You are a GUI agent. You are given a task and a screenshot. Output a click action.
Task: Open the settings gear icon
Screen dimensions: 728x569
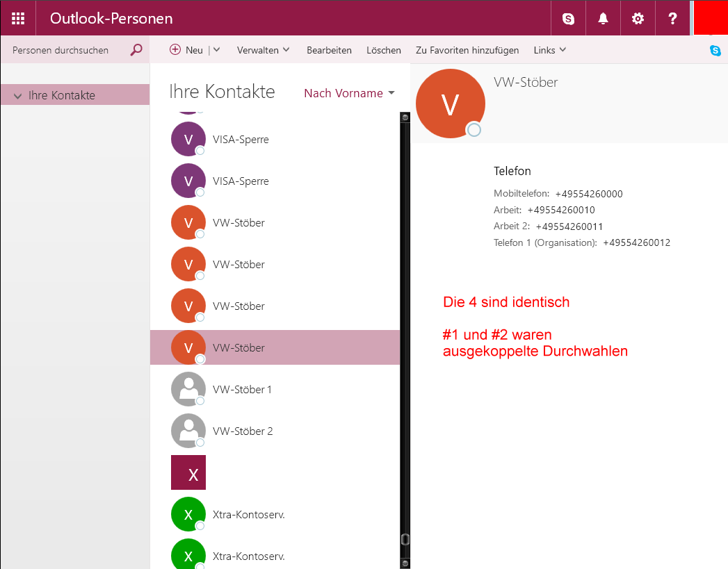click(x=638, y=18)
